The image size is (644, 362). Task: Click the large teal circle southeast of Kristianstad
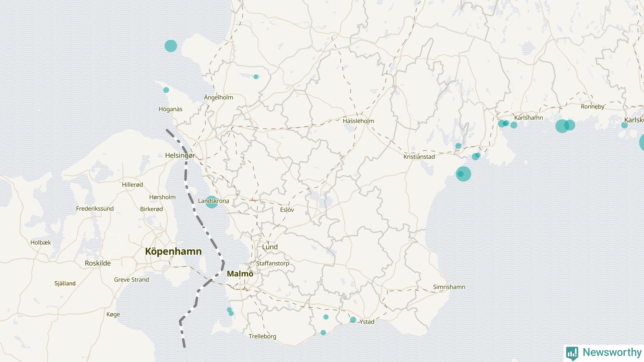463,174
